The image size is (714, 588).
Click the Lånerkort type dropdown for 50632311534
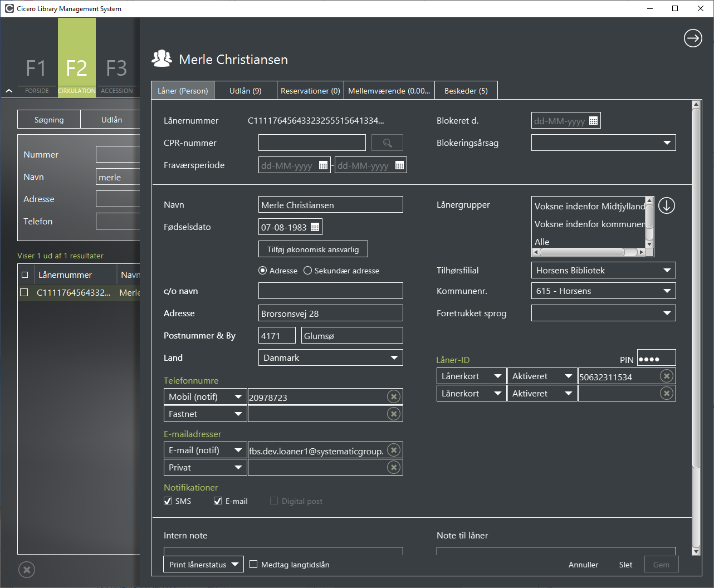pyautogui.click(x=471, y=376)
